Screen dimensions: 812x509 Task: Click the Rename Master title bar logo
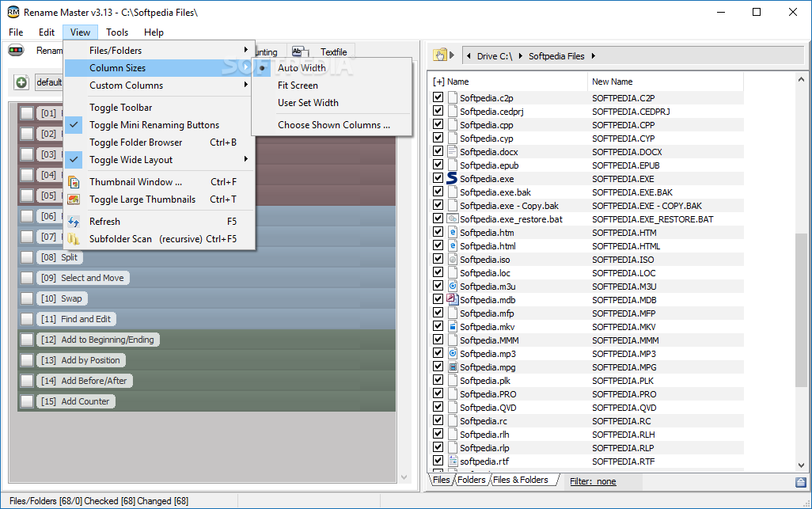point(13,12)
